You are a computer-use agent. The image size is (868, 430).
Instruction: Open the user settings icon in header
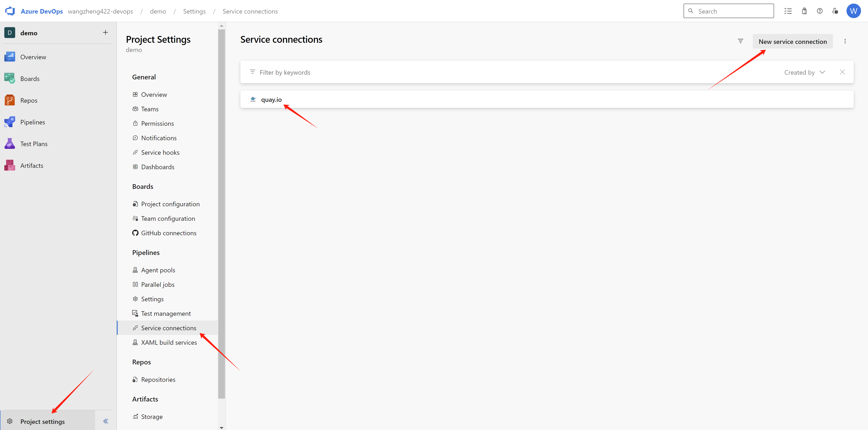pyautogui.click(x=835, y=11)
